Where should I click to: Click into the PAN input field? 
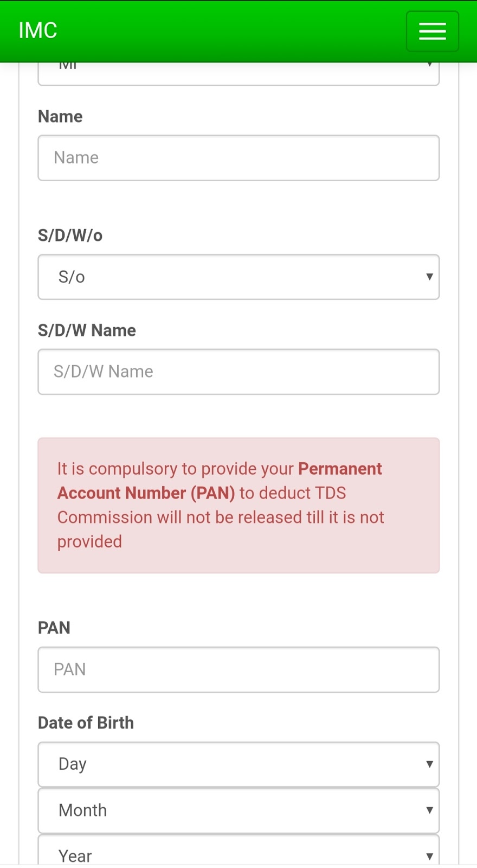coord(238,669)
